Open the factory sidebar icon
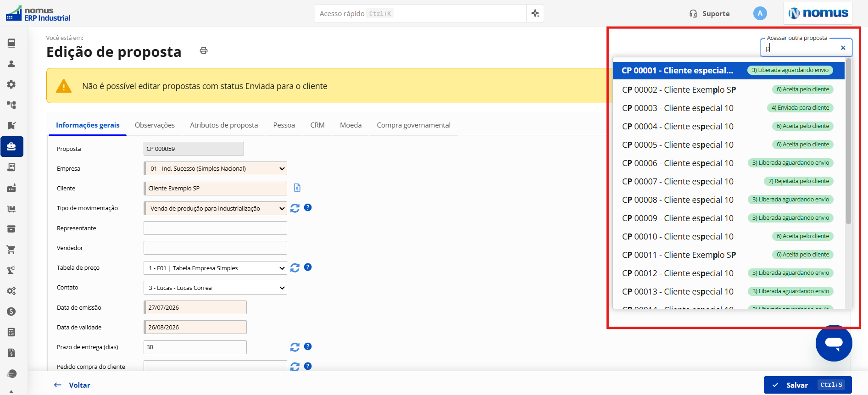868x395 pixels. tap(11, 188)
